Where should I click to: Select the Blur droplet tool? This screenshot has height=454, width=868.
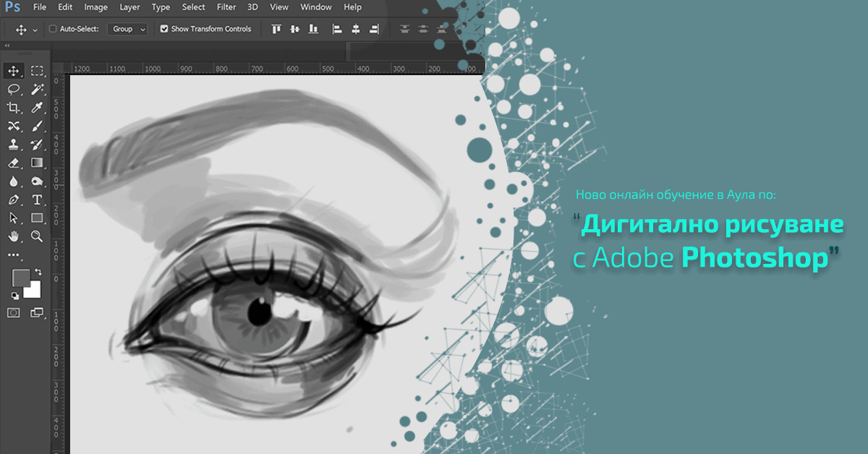[13, 181]
